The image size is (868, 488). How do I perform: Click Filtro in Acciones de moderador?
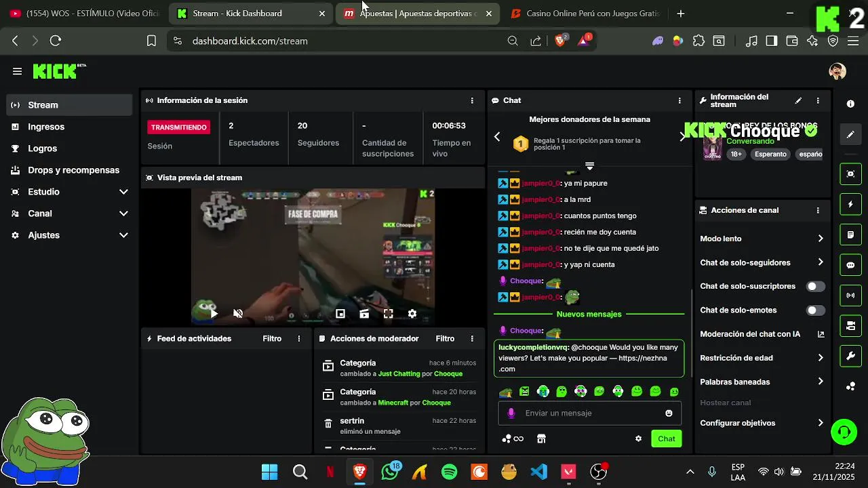pyautogui.click(x=445, y=338)
